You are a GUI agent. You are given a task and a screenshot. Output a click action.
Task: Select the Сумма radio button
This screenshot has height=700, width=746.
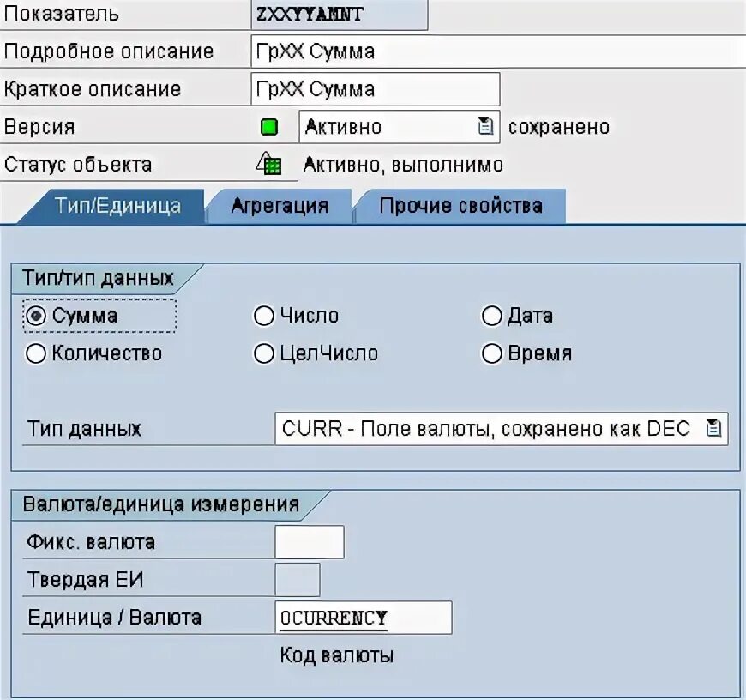pos(34,316)
